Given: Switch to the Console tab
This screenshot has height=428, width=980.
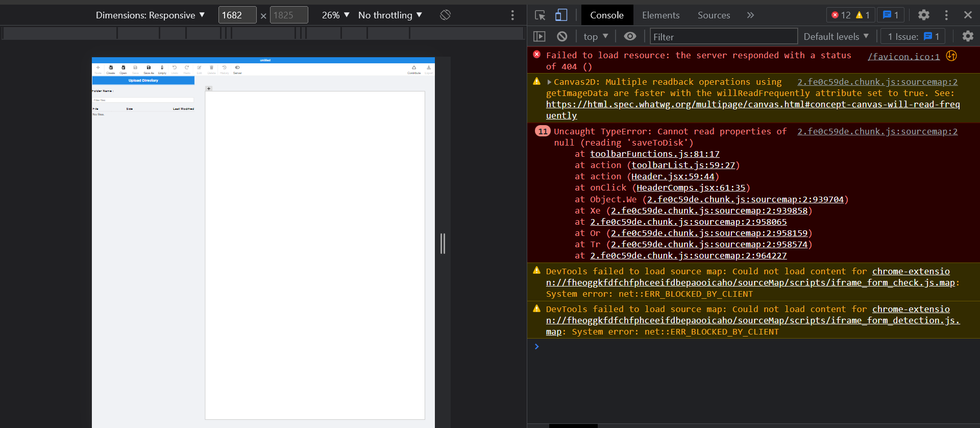Looking at the screenshot, I should (x=607, y=15).
